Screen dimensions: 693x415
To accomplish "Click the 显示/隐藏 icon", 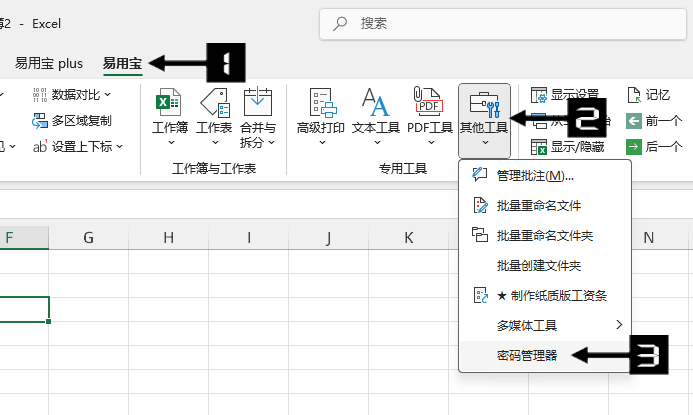I will point(539,147).
